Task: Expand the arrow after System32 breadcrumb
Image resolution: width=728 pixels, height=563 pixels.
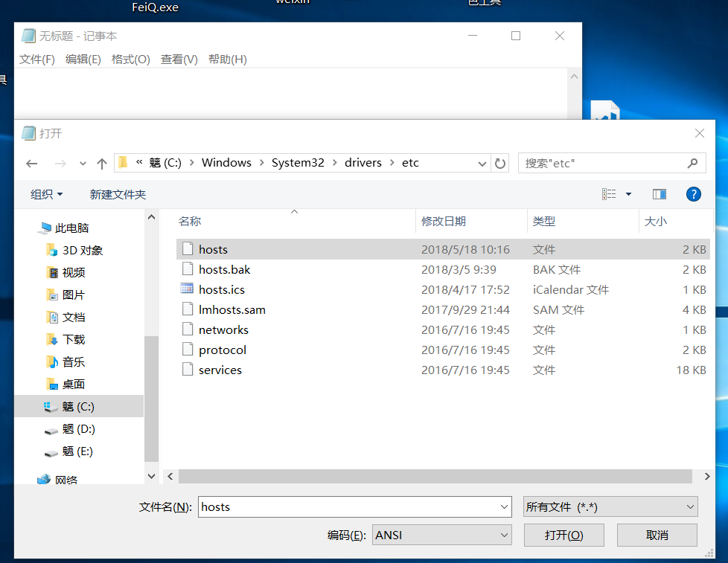Action: pyautogui.click(x=335, y=163)
